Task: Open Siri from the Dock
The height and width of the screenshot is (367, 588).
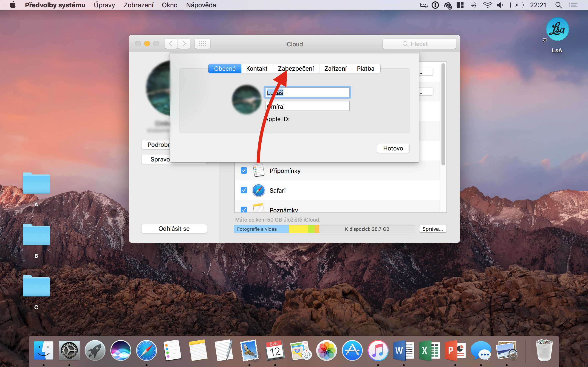Action: (121, 350)
